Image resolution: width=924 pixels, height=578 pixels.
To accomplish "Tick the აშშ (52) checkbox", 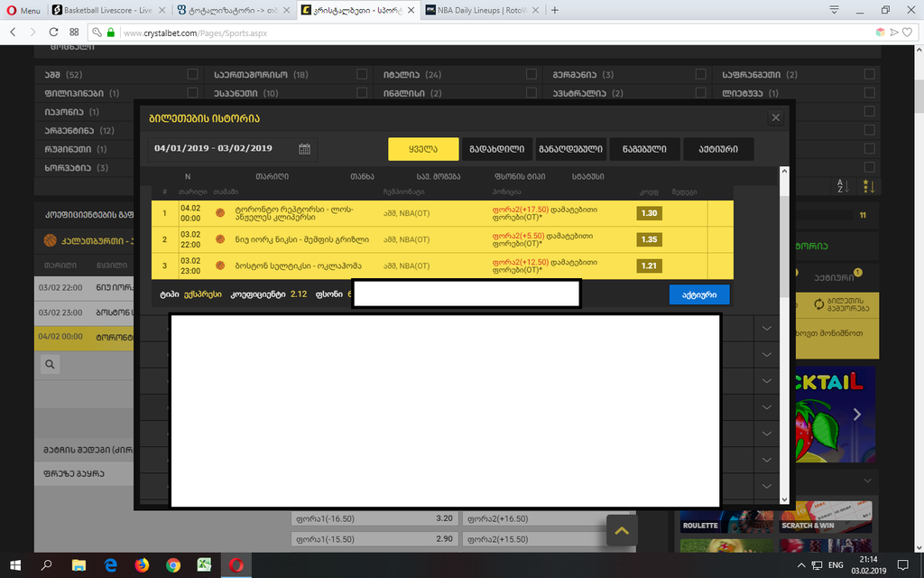I will 192,74.
